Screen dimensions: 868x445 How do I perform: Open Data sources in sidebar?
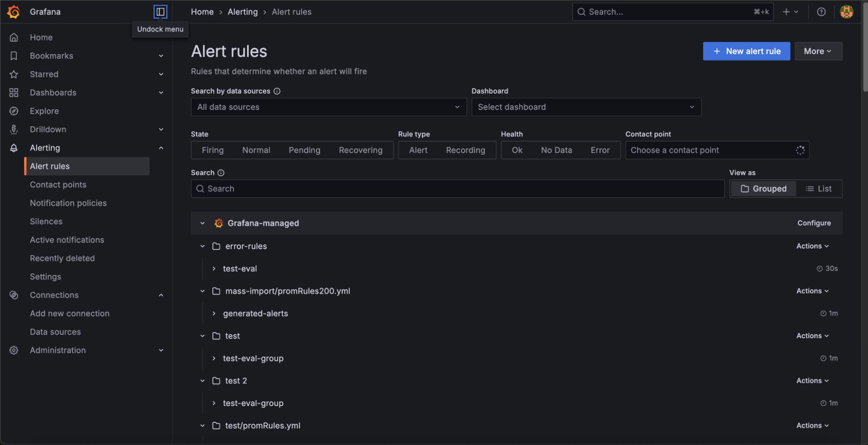[55, 332]
